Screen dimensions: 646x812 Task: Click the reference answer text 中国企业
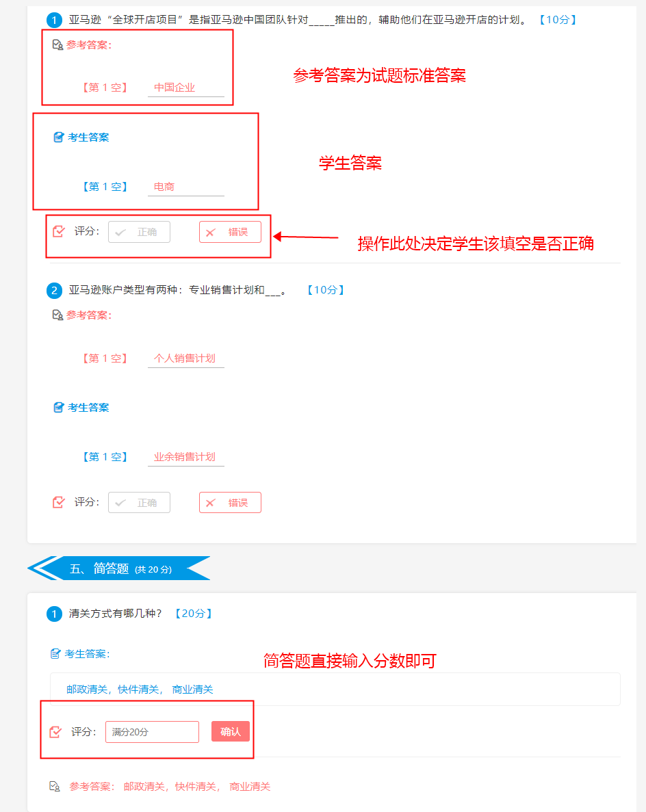(175, 88)
